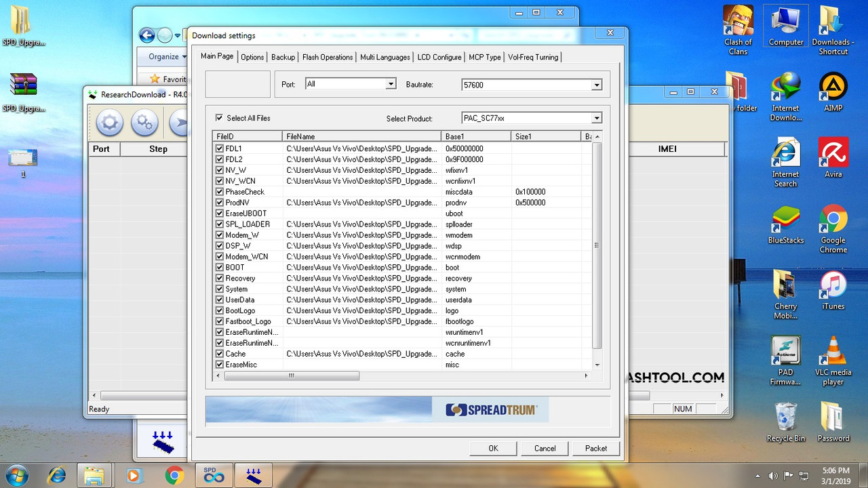Open File Explorer taskbar icon

pyautogui.click(x=94, y=475)
